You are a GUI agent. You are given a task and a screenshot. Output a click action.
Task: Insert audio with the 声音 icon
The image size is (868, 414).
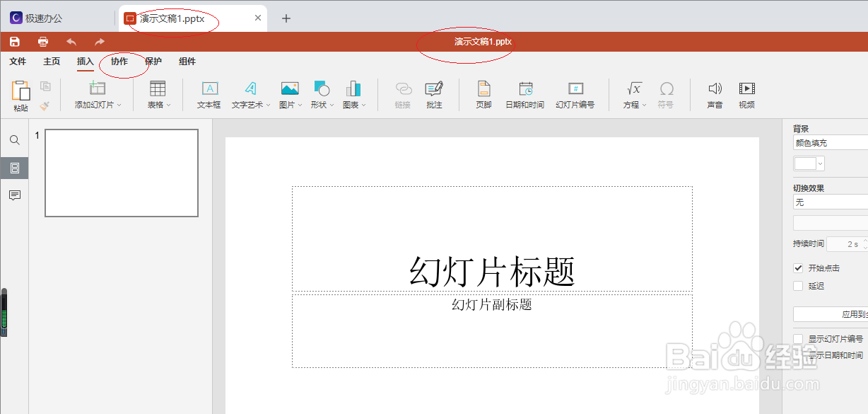[714, 94]
